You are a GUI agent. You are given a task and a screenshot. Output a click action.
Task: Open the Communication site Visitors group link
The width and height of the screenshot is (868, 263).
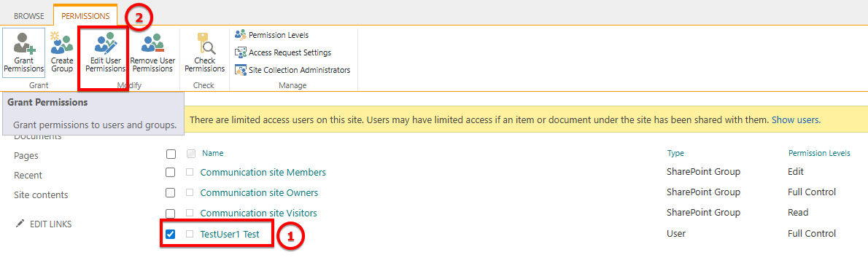click(258, 213)
